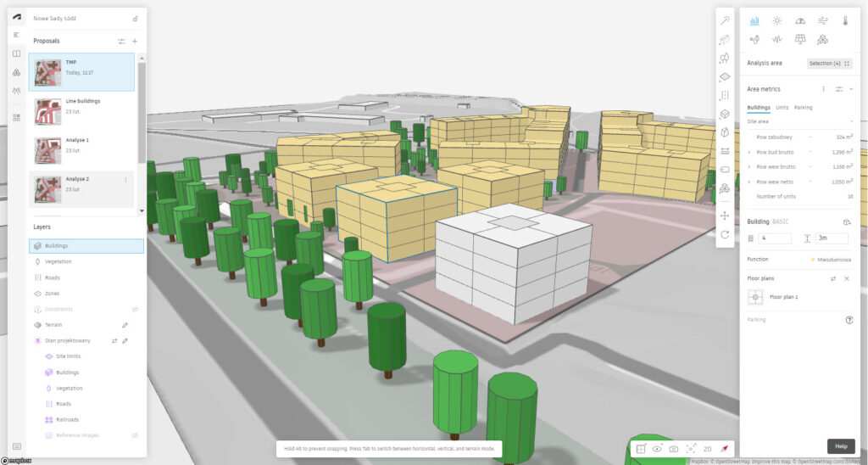Click the Help button
Screen dimensions: 868x465
click(x=840, y=445)
